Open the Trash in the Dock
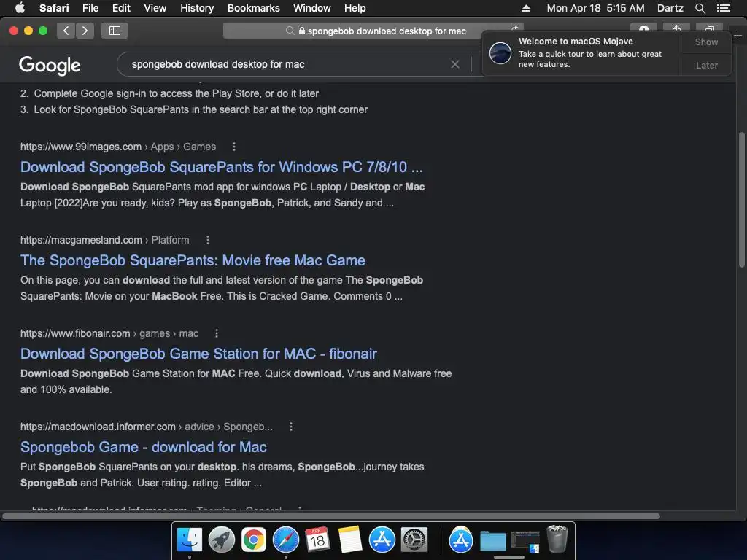 tap(557, 539)
